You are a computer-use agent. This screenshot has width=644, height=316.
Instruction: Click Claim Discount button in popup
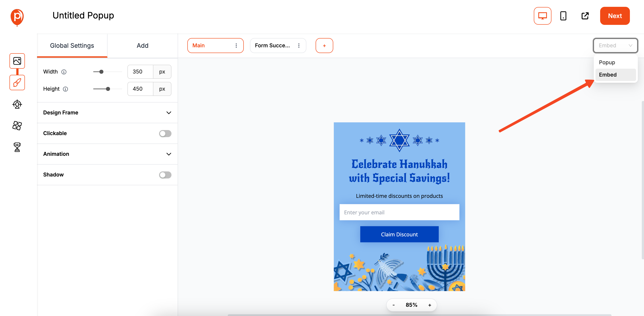(x=399, y=234)
